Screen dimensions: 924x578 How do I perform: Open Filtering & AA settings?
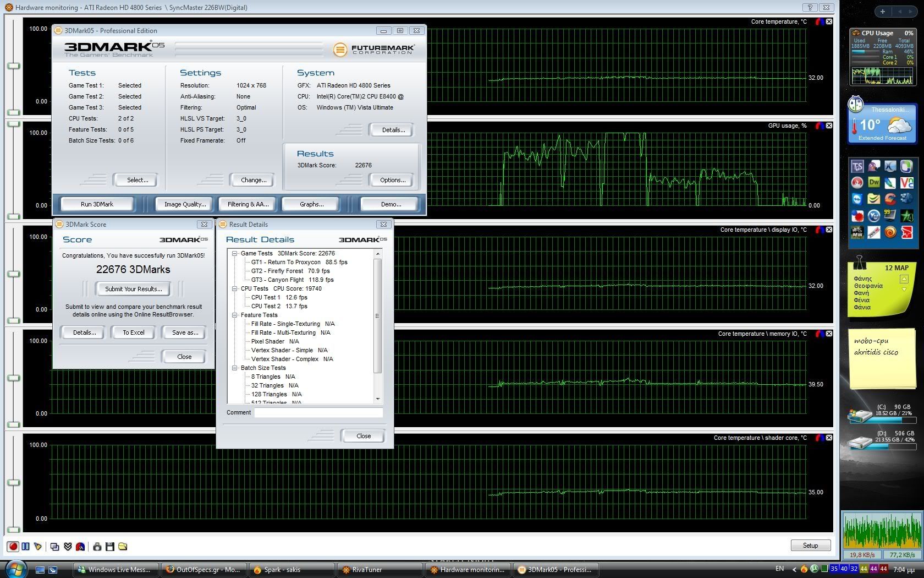248,204
